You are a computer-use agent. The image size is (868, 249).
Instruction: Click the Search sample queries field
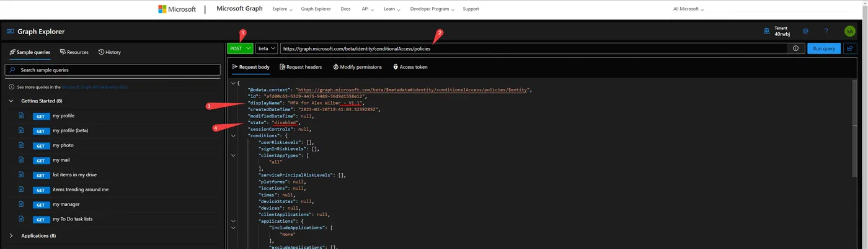coord(112,70)
